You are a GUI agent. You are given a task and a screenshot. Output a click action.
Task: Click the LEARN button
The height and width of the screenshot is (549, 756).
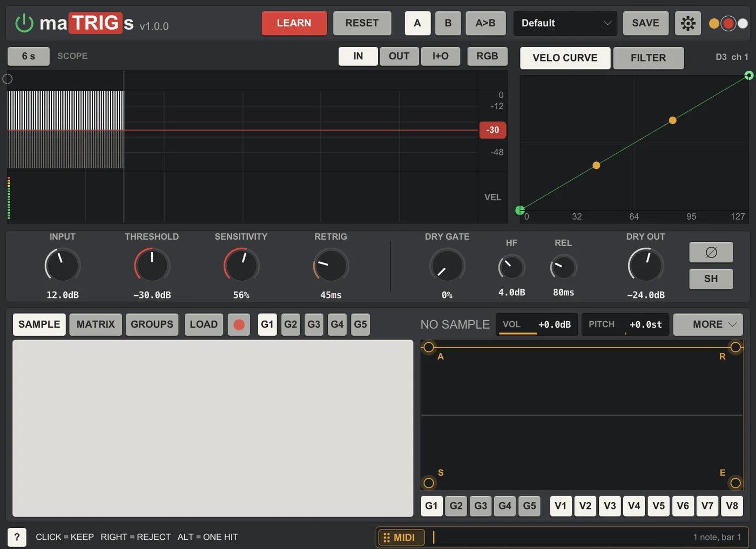click(294, 23)
